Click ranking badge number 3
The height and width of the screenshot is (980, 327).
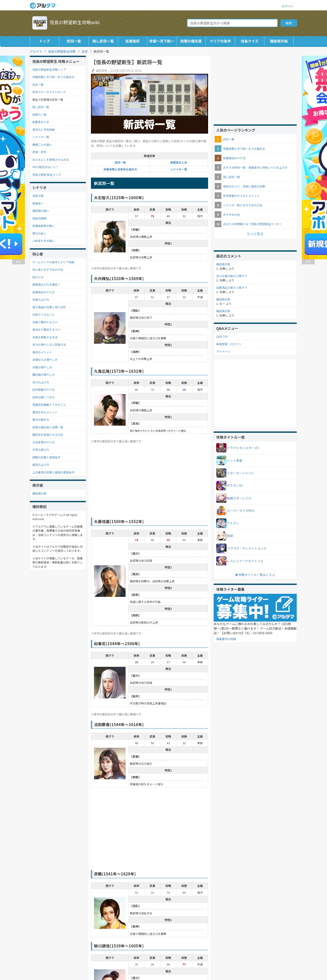click(x=218, y=158)
